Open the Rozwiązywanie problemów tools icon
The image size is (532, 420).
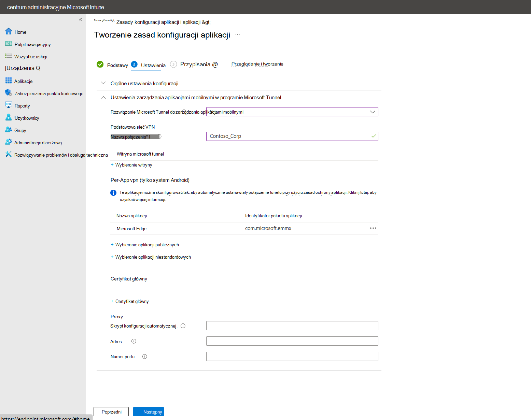point(9,154)
